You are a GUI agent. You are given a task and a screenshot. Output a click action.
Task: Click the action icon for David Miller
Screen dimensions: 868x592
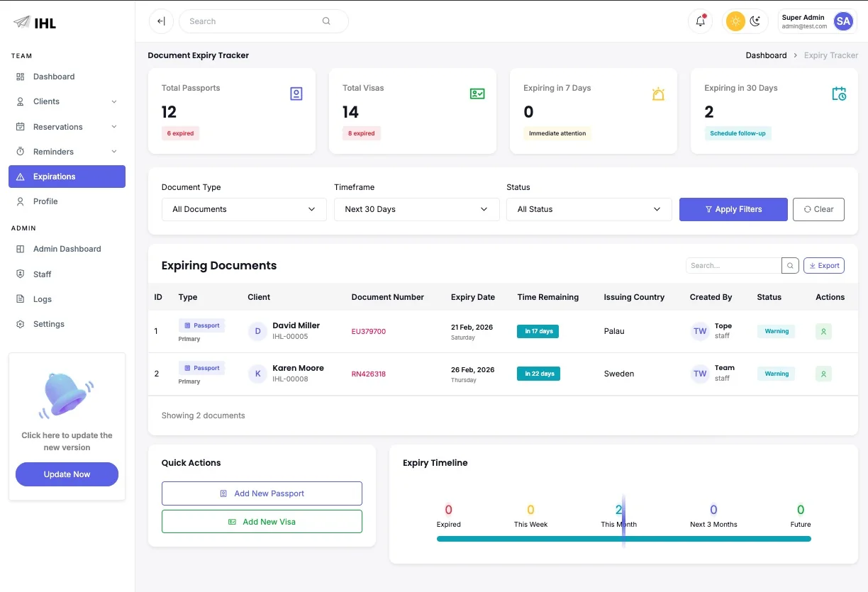[823, 331]
